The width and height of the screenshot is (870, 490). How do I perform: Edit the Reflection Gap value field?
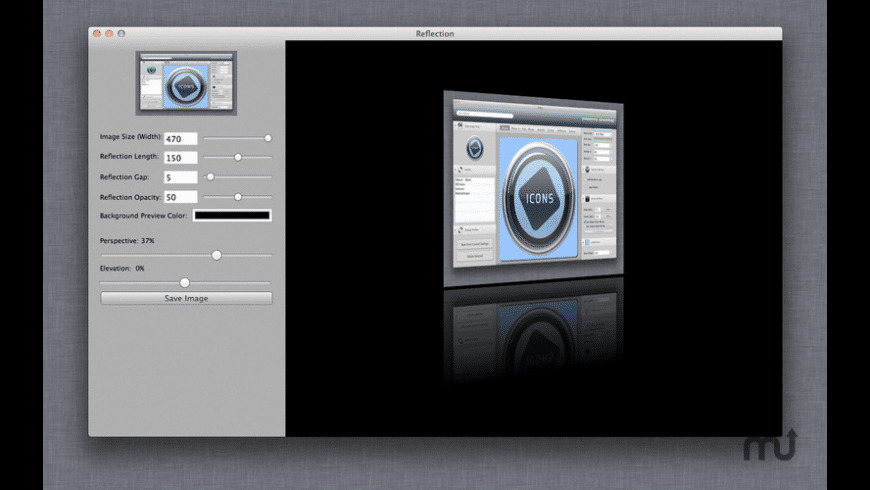[181, 177]
